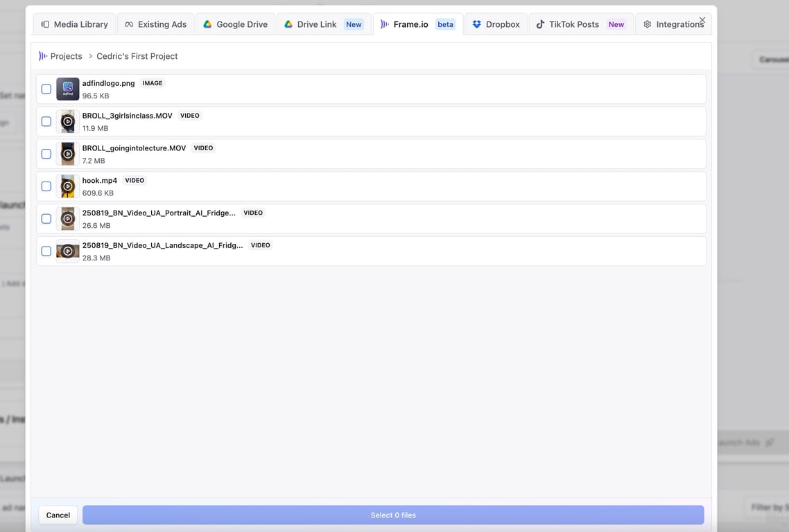Click the Dropbox logo icon
Image resolution: width=789 pixels, height=532 pixels.
click(476, 24)
